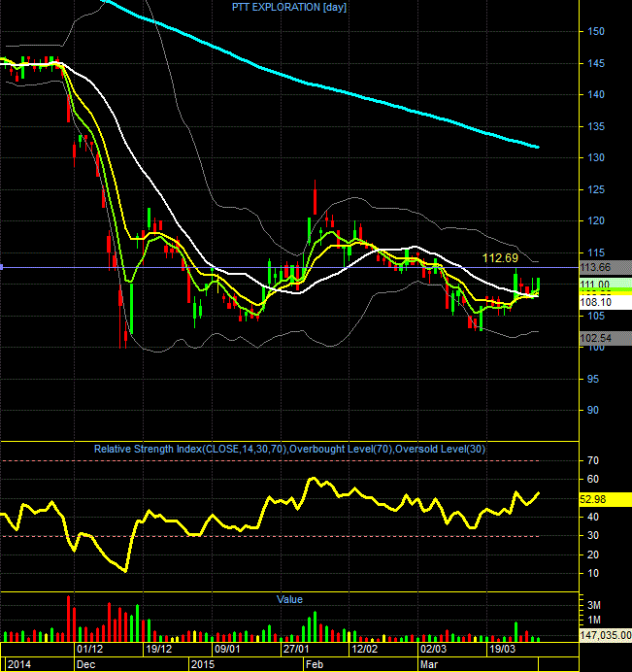The image size is (632, 672).
Task: Click the Value volume panel title
Action: pyautogui.click(x=289, y=599)
